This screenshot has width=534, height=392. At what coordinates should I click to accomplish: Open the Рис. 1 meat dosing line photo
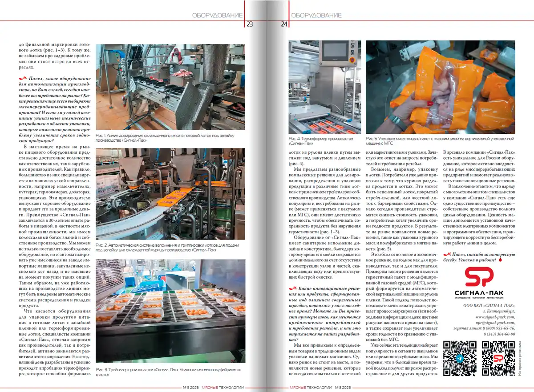coord(170,87)
